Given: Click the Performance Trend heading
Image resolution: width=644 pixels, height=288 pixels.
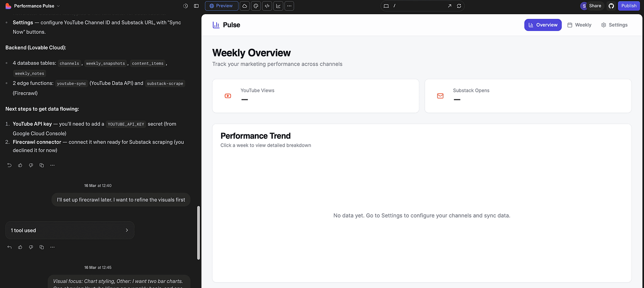Looking at the screenshot, I should tap(256, 136).
